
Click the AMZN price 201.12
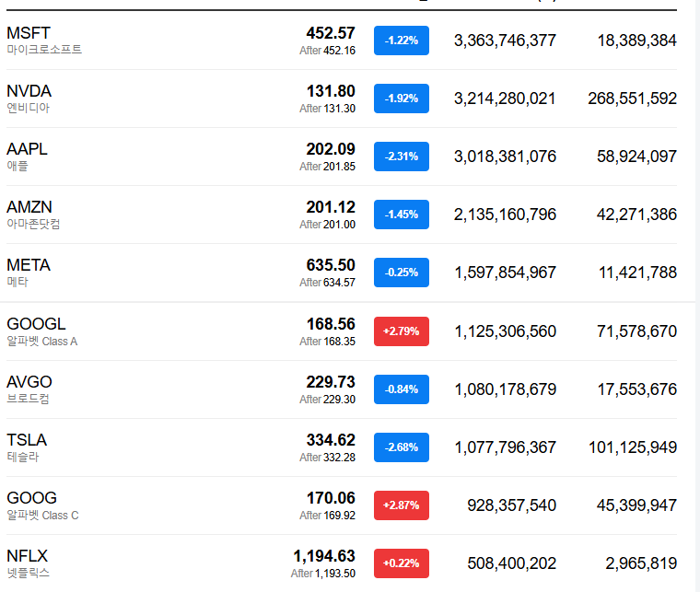(x=331, y=207)
